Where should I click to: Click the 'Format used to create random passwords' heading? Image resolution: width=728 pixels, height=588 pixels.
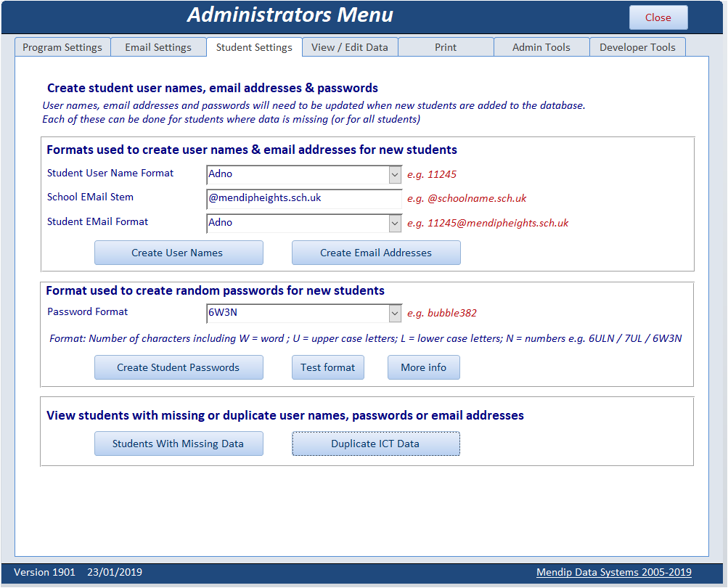215,291
